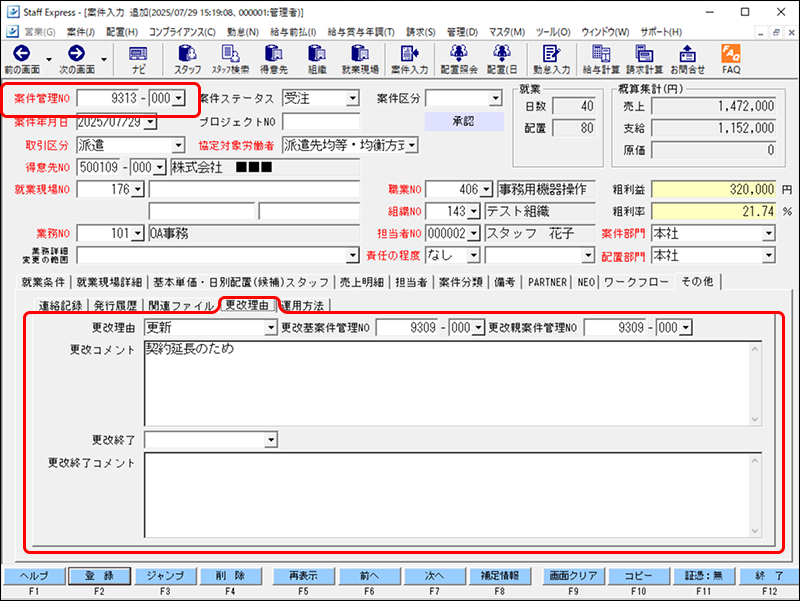Click the 粗利益 value 320,000
800x601 pixels.
pos(714,189)
